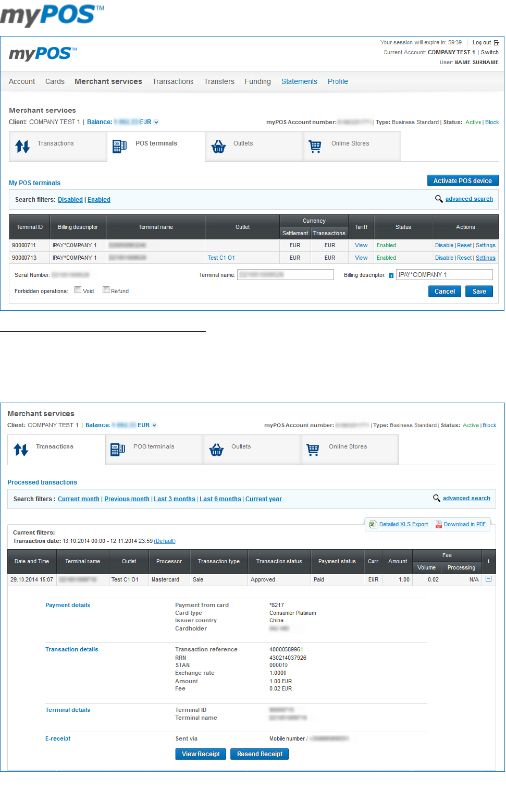Reset terminal 90000711
The width and height of the screenshot is (506, 812).
[464, 245]
